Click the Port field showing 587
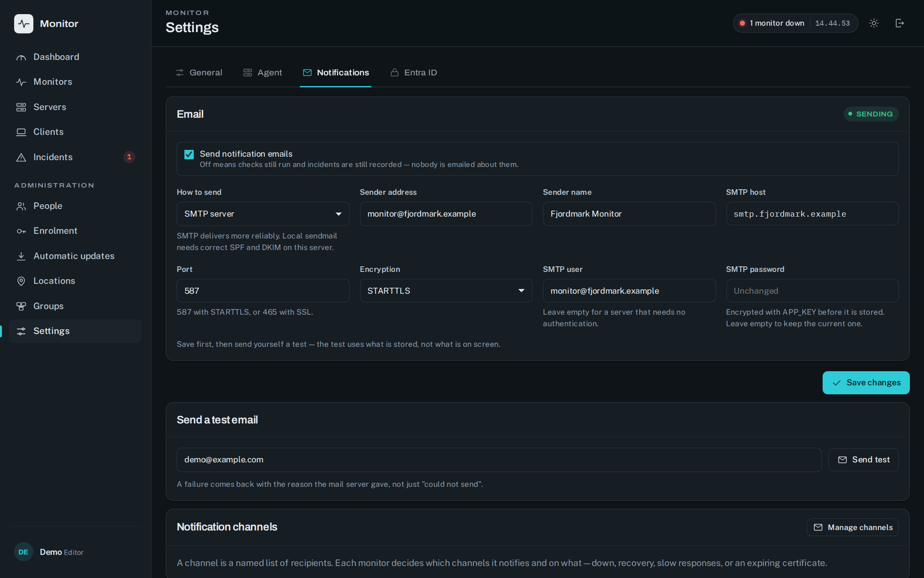This screenshot has width=924, height=578. click(x=263, y=291)
